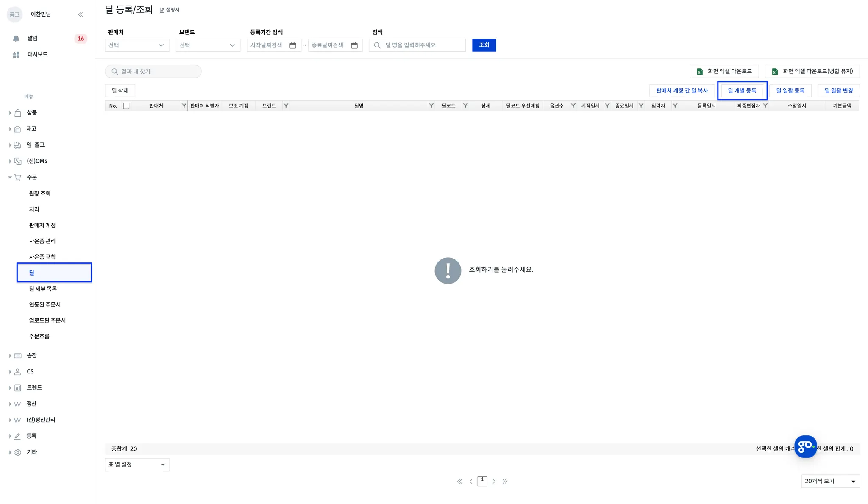Go to last page arrow
Viewport: 868px width, 504px height.
tap(505, 482)
